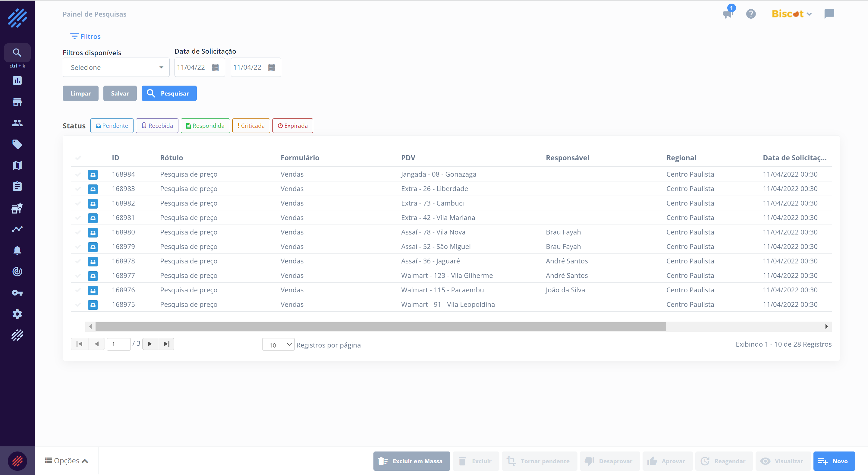This screenshot has width=868, height=475.
Task: Click the Novo button
Action: [834, 461]
